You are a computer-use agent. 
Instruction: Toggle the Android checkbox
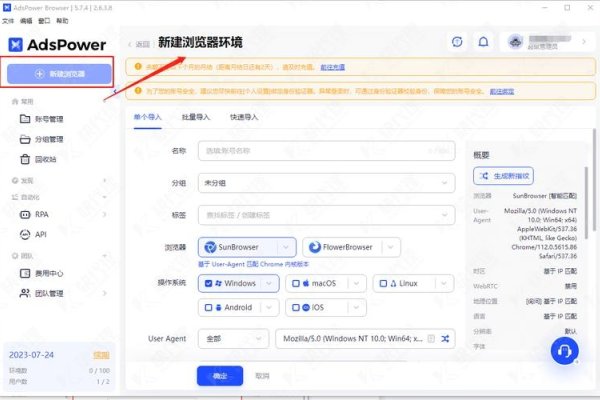tap(209, 308)
